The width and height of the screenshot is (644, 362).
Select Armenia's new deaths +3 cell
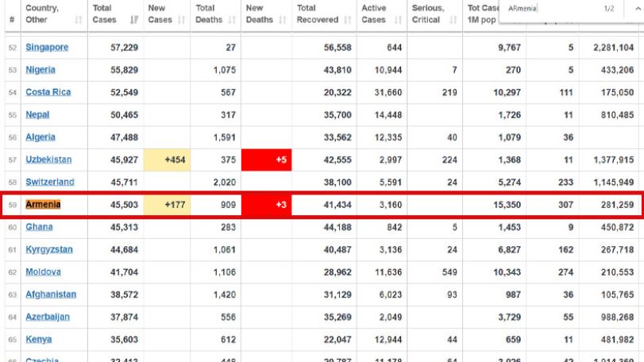[x=266, y=204]
